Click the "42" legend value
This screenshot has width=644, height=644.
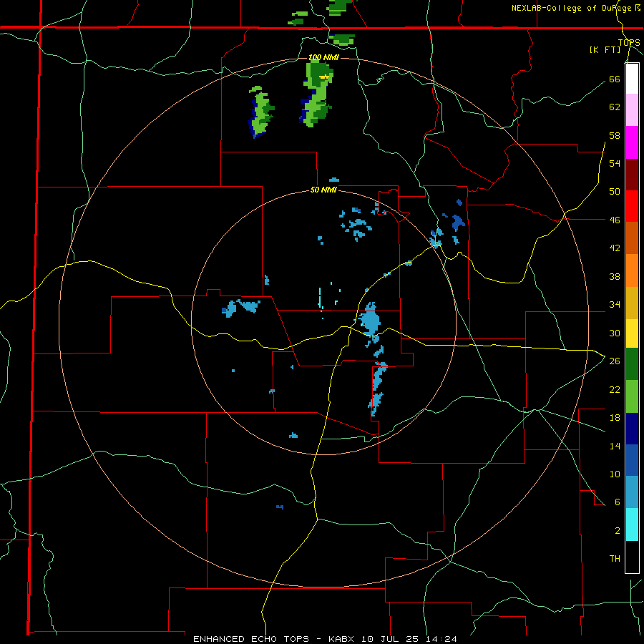(615, 248)
